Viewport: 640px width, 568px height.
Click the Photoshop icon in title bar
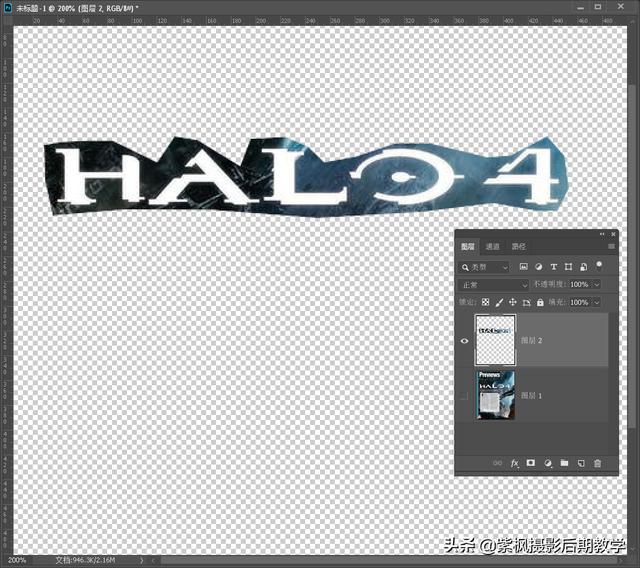[x=8, y=8]
